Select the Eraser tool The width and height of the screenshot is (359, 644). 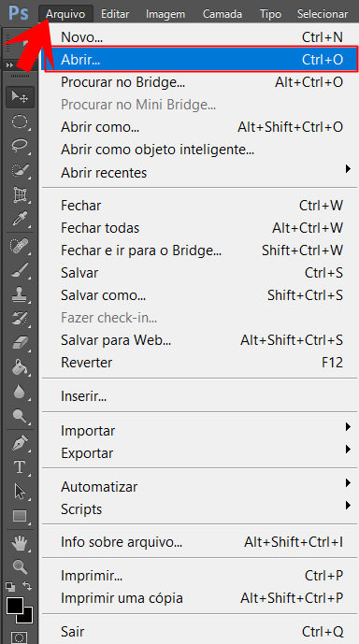coord(20,342)
